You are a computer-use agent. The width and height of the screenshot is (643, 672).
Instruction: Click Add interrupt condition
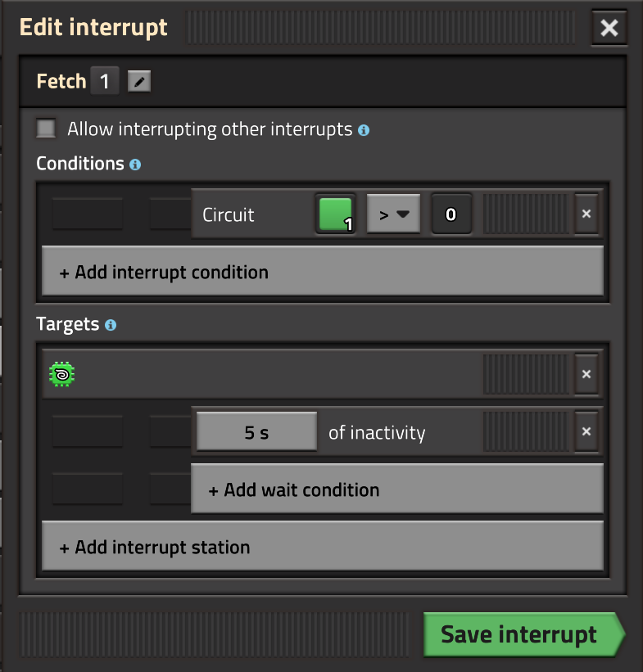tap(322, 271)
